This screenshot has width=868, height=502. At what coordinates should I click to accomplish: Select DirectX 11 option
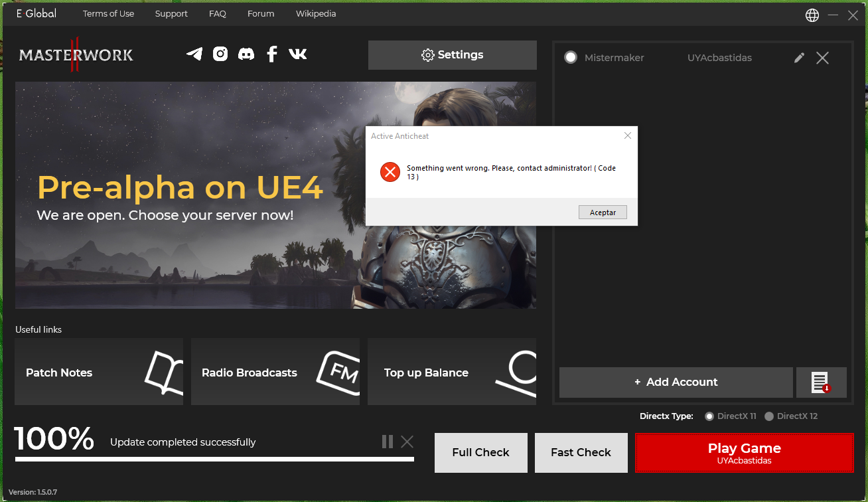point(709,416)
